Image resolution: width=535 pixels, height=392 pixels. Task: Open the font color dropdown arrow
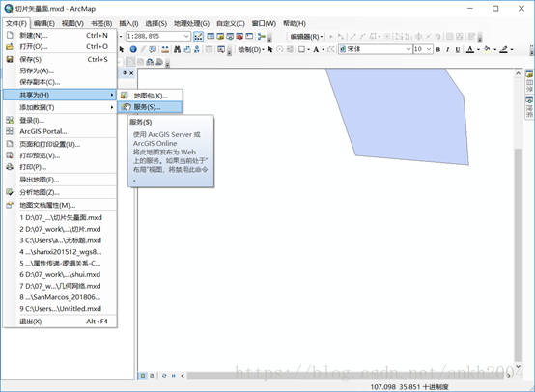click(478, 50)
